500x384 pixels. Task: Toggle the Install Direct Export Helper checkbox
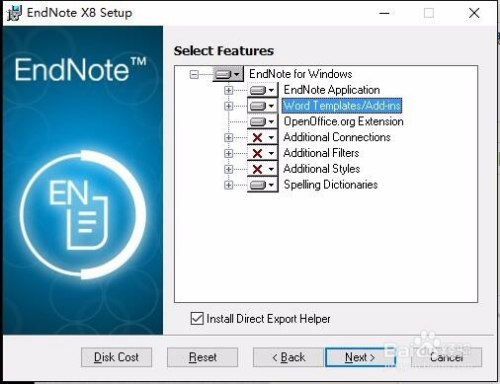point(197,318)
